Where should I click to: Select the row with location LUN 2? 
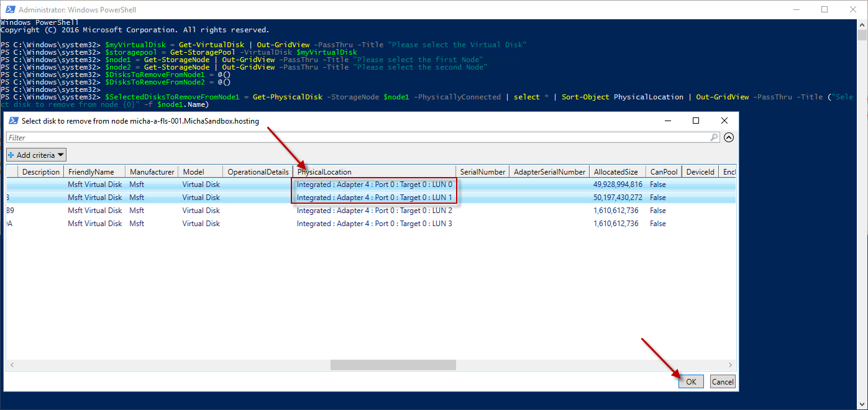pos(371,211)
